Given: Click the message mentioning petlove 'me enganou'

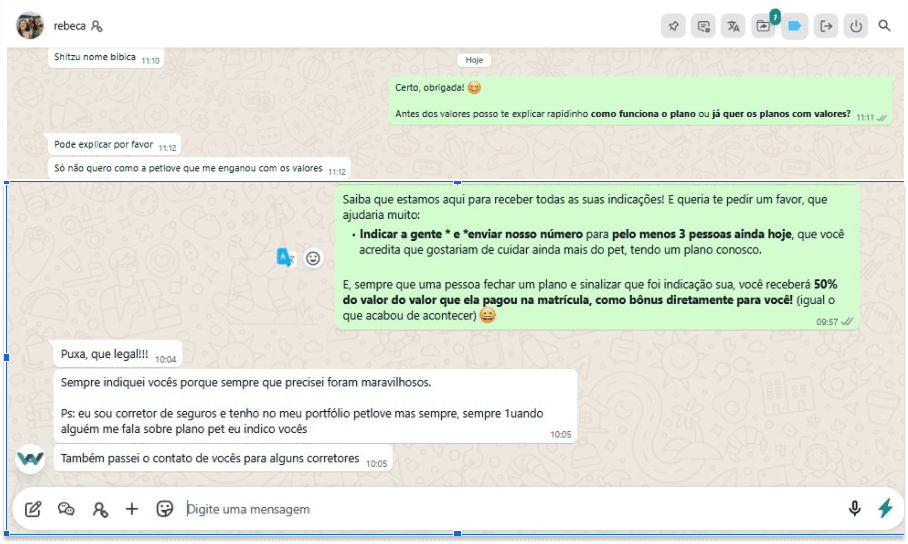Looking at the screenshot, I should [x=199, y=169].
